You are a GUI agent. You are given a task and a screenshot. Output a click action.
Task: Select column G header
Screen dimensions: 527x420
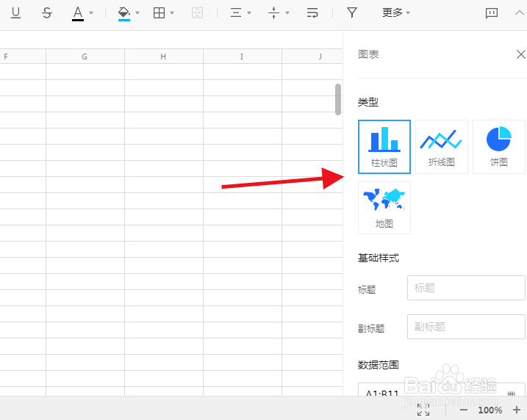point(85,57)
